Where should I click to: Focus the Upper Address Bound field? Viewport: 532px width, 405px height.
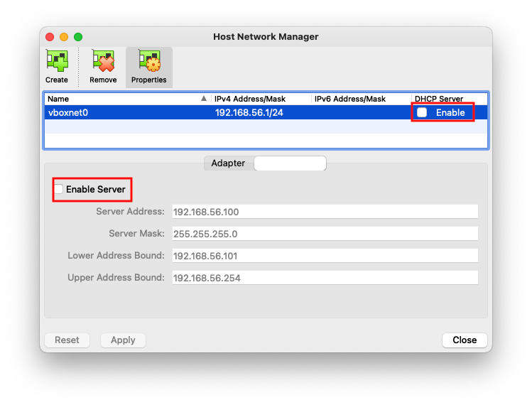325,278
